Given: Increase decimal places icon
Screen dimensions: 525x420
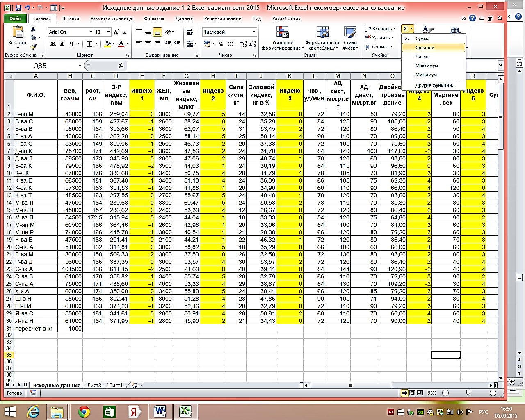Looking at the screenshot, I should (x=244, y=44).
